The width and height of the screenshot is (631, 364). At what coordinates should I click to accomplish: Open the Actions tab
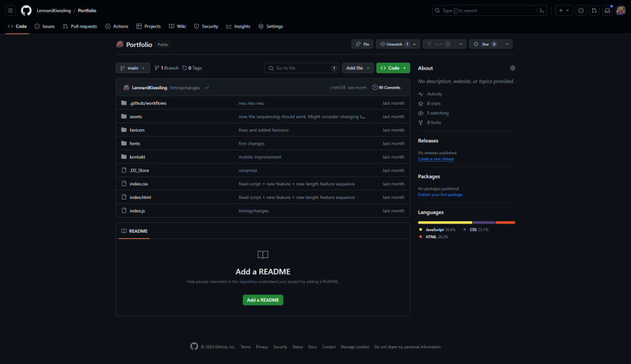click(116, 26)
